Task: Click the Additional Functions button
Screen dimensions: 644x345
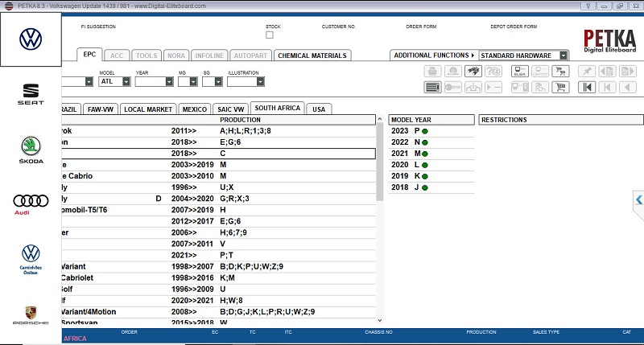Action: point(433,55)
